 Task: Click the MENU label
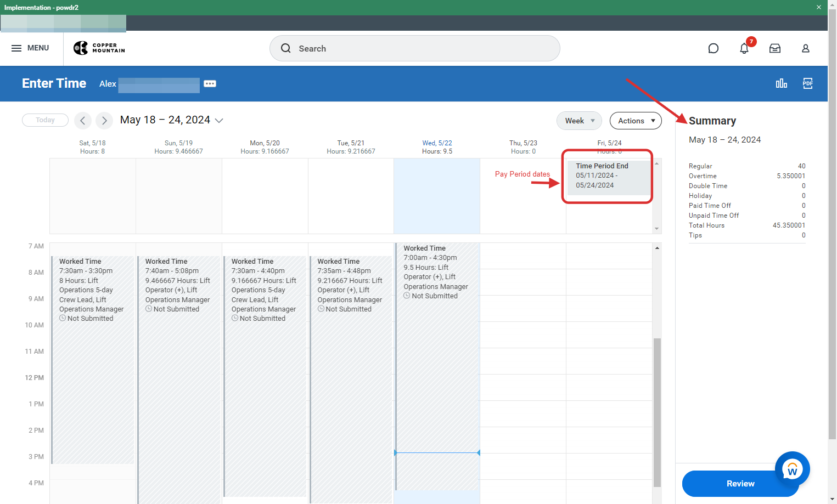(38, 48)
